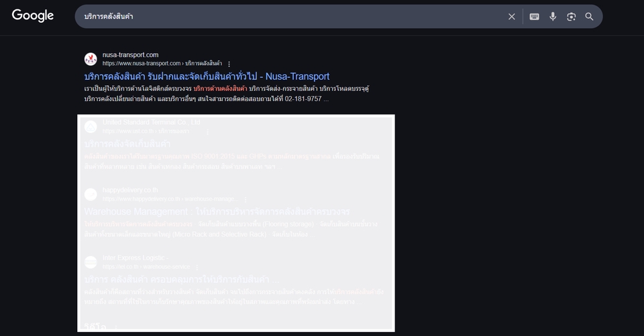Click the United Standard Terminal favicon
The height and width of the screenshot is (336, 644).
(x=91, y=127)
